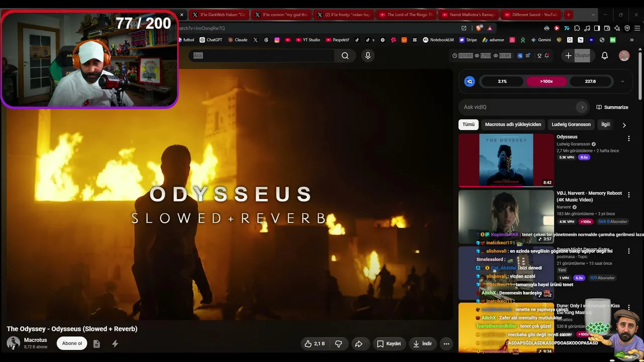Open the browser extensions puzzle icon

pos(577,28)
